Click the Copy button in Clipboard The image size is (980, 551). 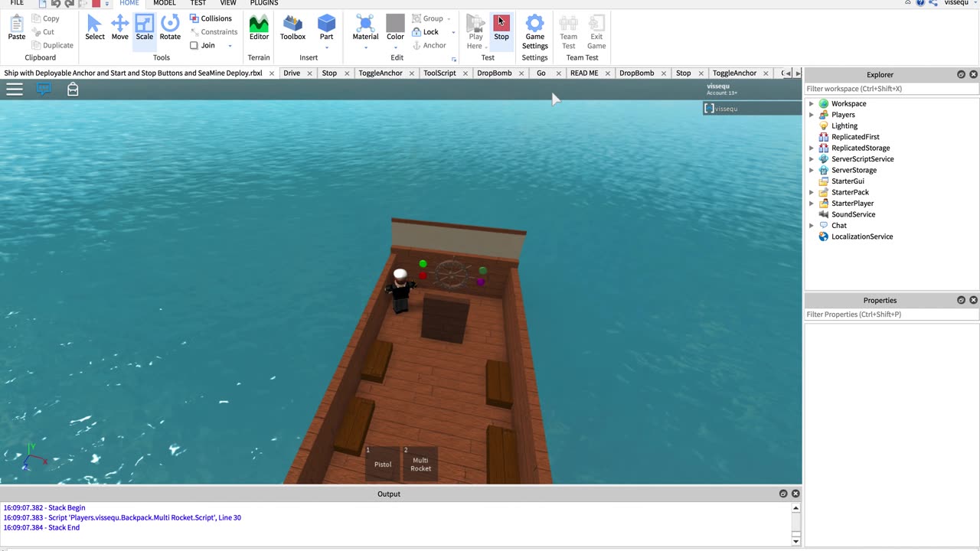[45, 18]
